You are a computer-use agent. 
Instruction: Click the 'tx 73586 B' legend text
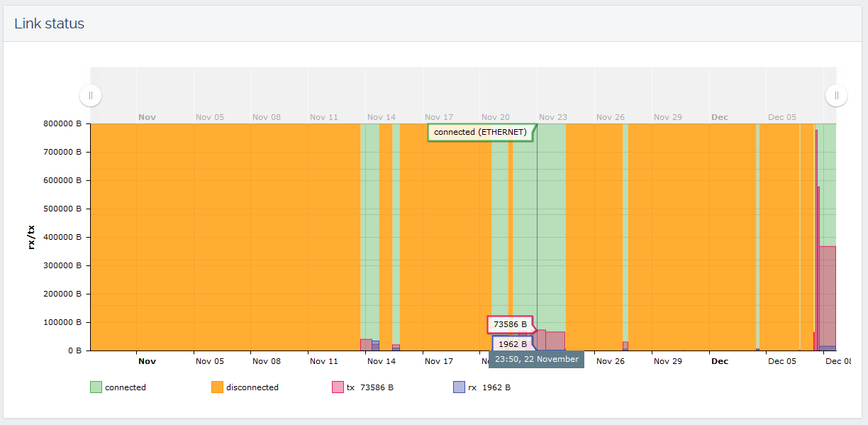pos(369,387)
